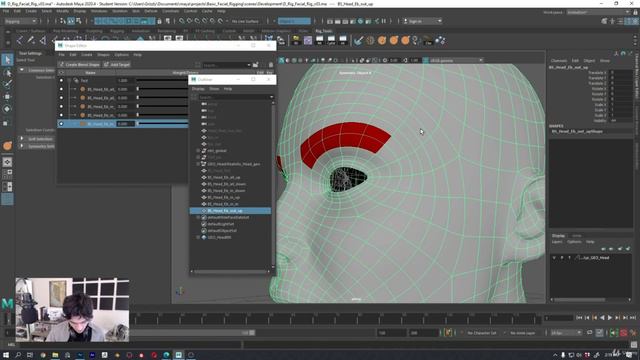Click the blue particles shelf icon
The height and width of the screenshot is (360, 640).
point(440,40)
